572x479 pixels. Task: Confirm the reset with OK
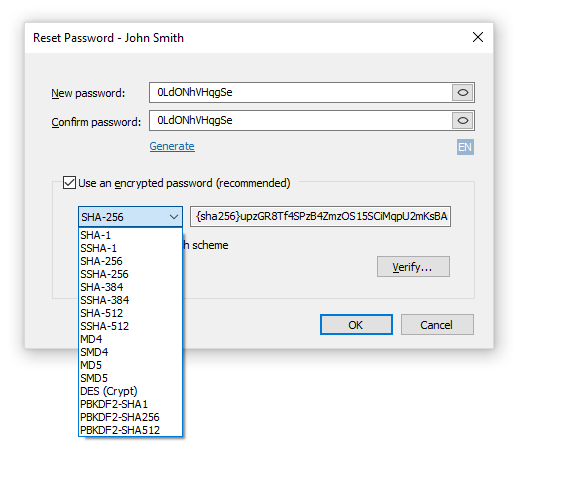click(x=356, y=325)
